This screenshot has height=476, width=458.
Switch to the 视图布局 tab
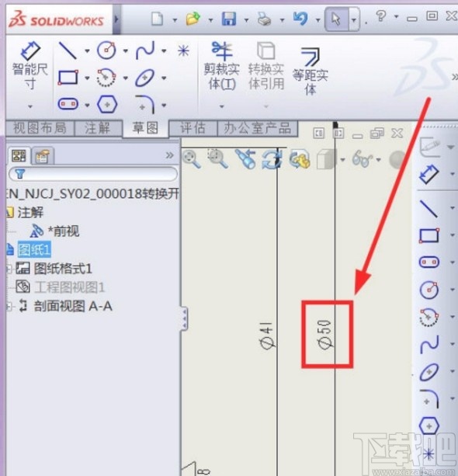click(x=40, y=128)
